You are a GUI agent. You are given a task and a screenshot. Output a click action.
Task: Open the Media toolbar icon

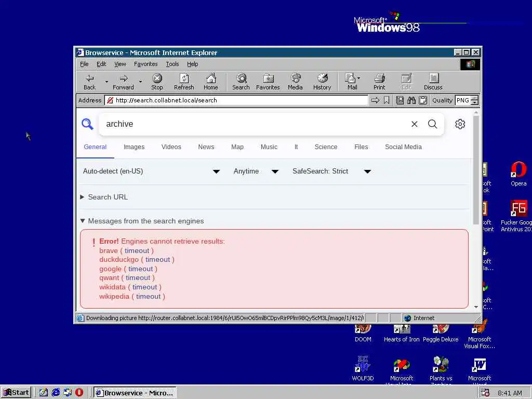click(x=295, y=82)
